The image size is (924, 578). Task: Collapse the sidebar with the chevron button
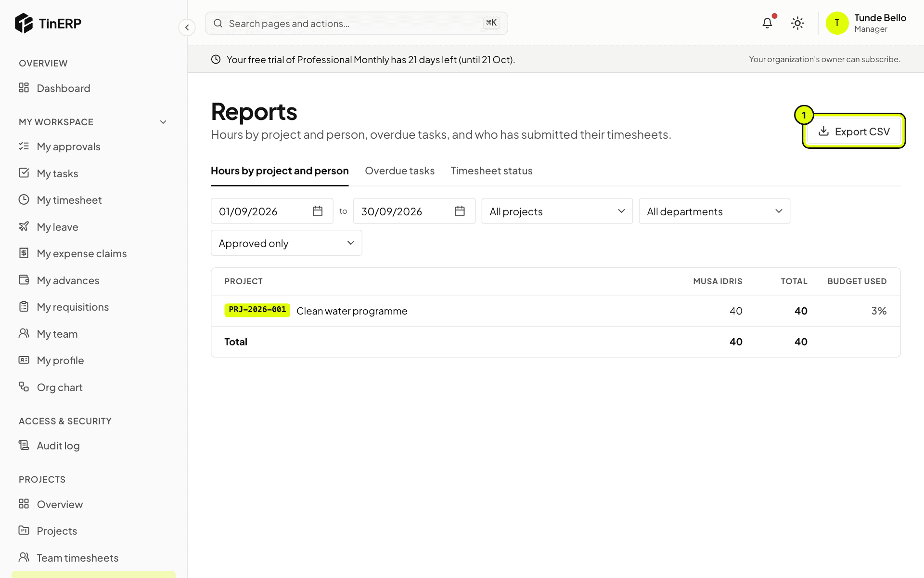(187, 27)
